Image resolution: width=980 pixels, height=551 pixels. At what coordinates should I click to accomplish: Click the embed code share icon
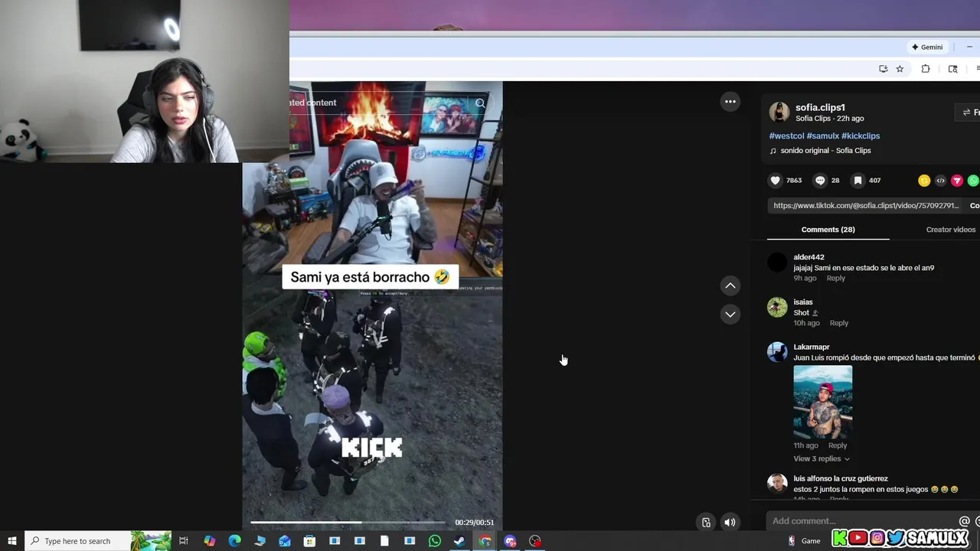(x=941, y=181)
